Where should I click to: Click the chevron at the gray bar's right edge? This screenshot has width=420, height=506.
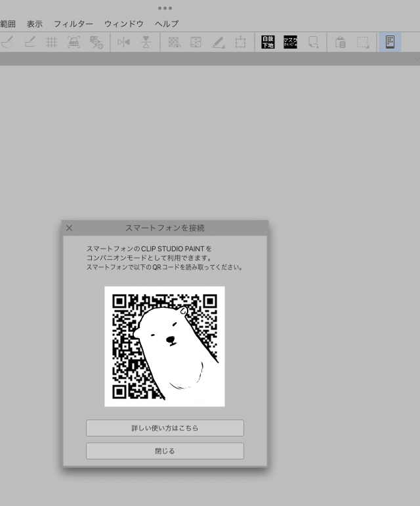click(417, 58)
